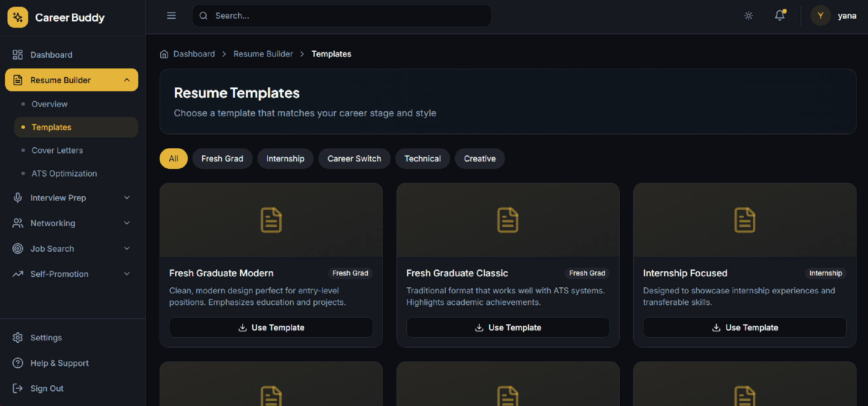Use the Fresh Graduate Modern template

[x=271, y=328]
